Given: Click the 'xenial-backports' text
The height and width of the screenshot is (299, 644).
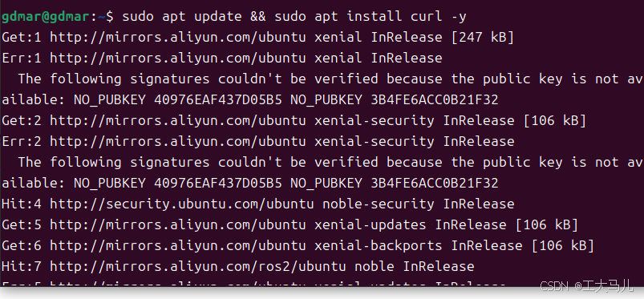Looking at the screenshot, I should (x=378, y=246).
